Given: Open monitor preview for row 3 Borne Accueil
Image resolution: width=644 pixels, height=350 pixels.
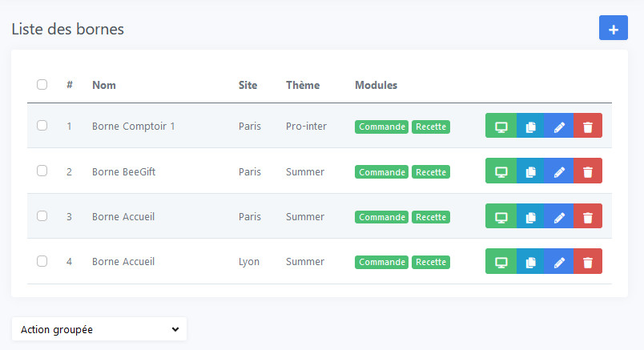Looking at the screenshot, I should coord(501,216).
